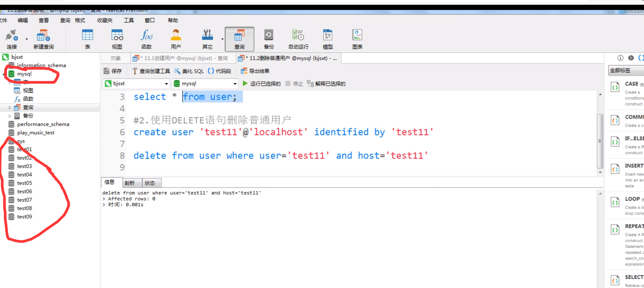
Task: Click the New Query (新建查询) icon
Action: pyautogui.click(x=44, y=39)
